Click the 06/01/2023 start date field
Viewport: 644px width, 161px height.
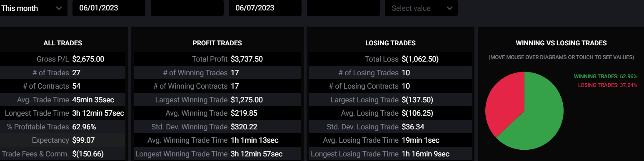click(109, 8)
